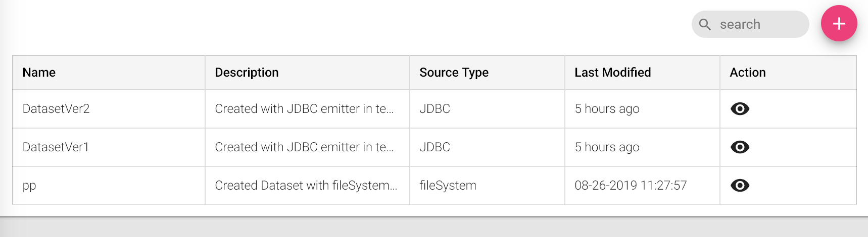The height and width of the screenshot is (237, 868).
Task: Sort by the Last Modified column header
Action: (612, 73)
